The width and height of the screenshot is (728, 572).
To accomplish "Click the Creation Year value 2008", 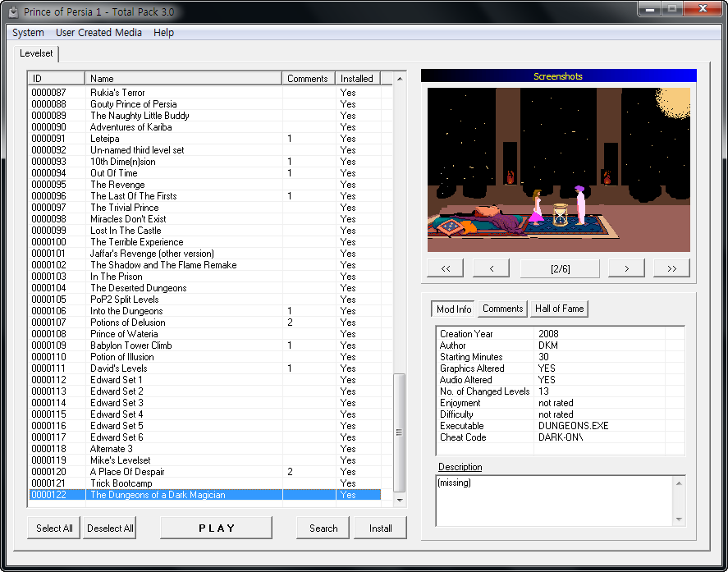I will (548, 334).
